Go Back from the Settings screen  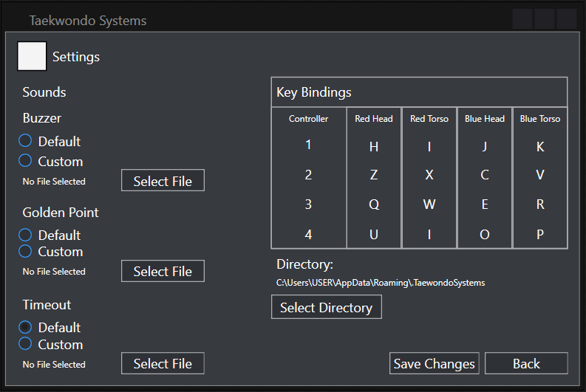click(526, 363)
